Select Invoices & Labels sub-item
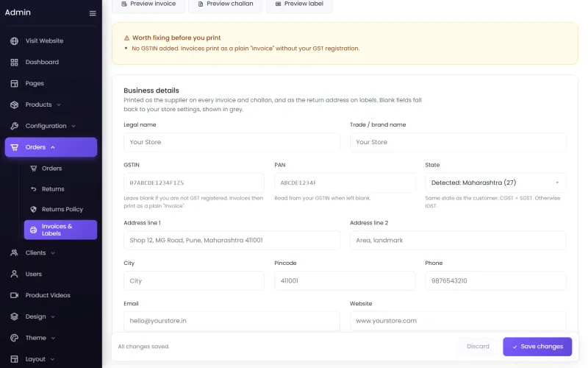Image resolution: width=588 pixels, height=368 pixels. coord(60,230)
